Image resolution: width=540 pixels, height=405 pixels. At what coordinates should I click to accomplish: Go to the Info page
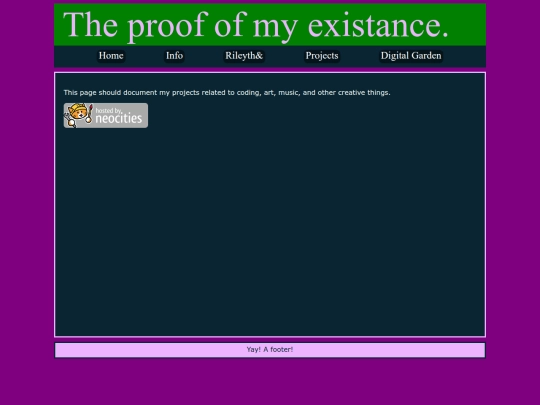click(x=174, y=56)
